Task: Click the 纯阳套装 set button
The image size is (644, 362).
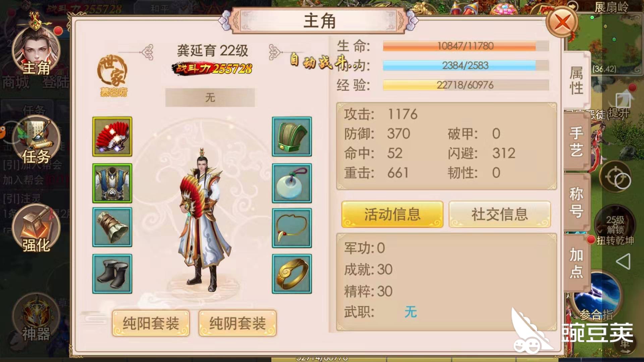Action: click(x=151, y=323)
